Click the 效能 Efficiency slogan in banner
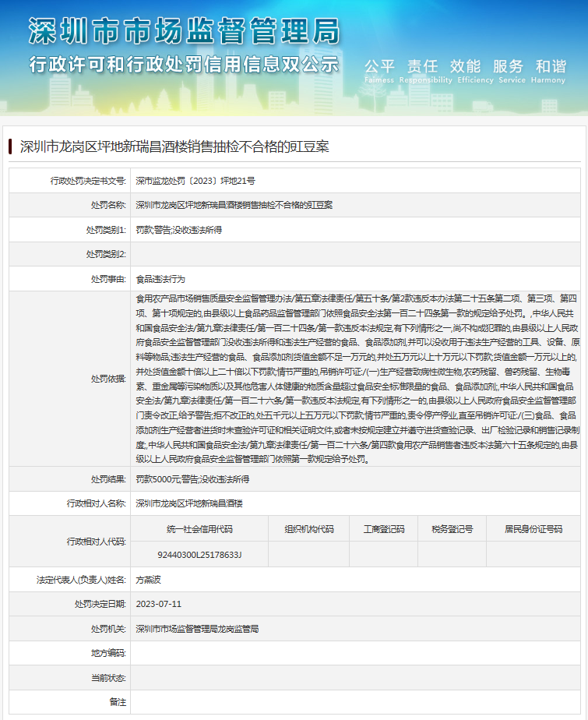 pos(475,71)
